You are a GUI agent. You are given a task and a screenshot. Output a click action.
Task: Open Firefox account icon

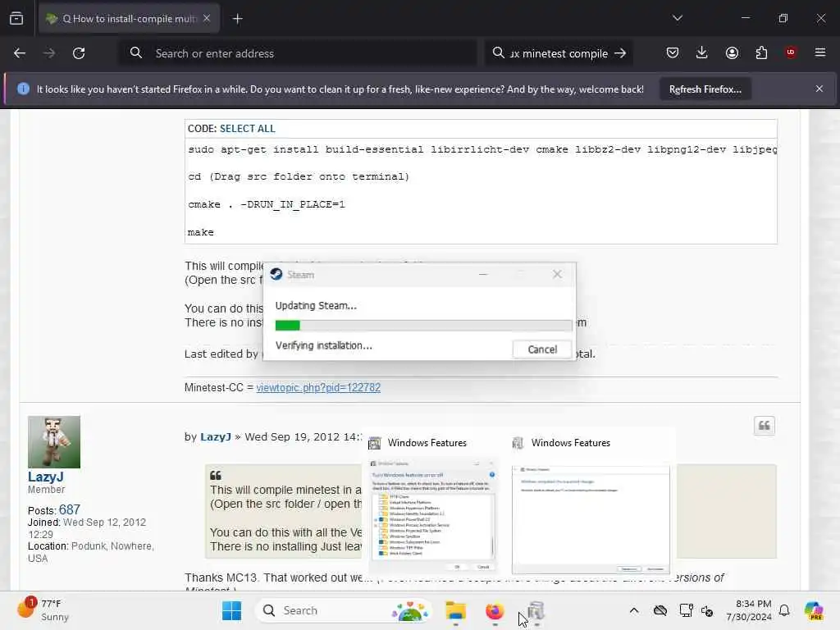coord(732,52)
